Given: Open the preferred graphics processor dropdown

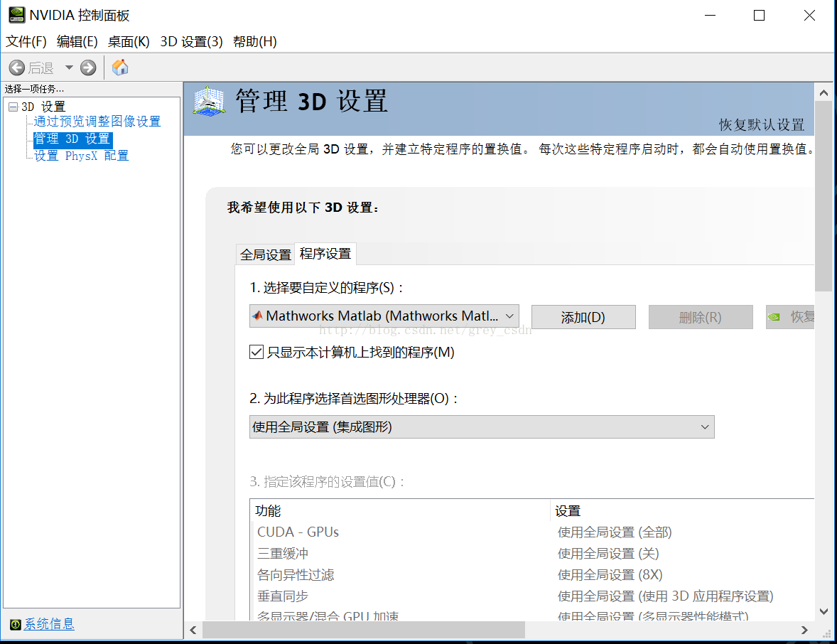Looking at the screenshot, I should (x=482, y=427).
